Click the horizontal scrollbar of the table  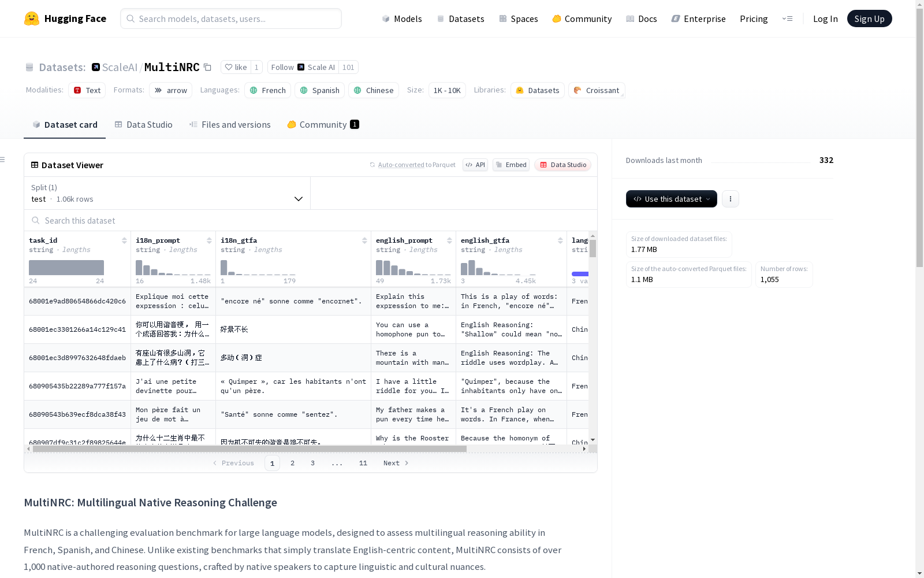point(249,449)
